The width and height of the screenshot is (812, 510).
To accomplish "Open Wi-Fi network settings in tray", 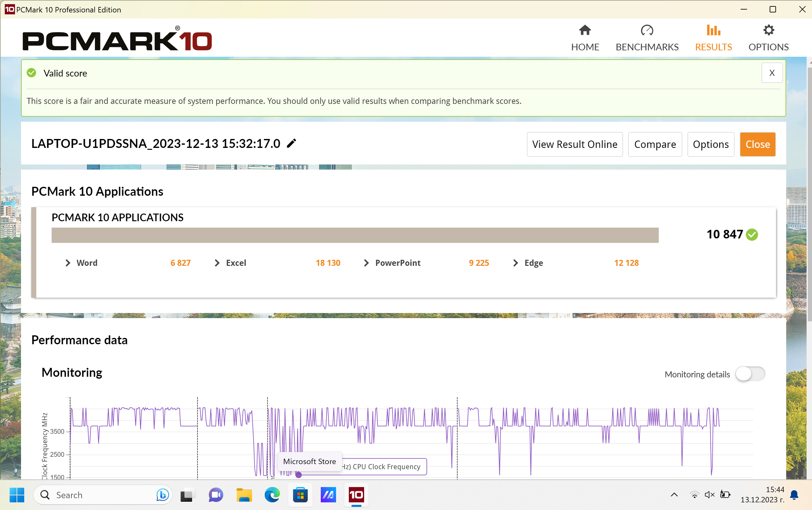I will tap(694, 495).
